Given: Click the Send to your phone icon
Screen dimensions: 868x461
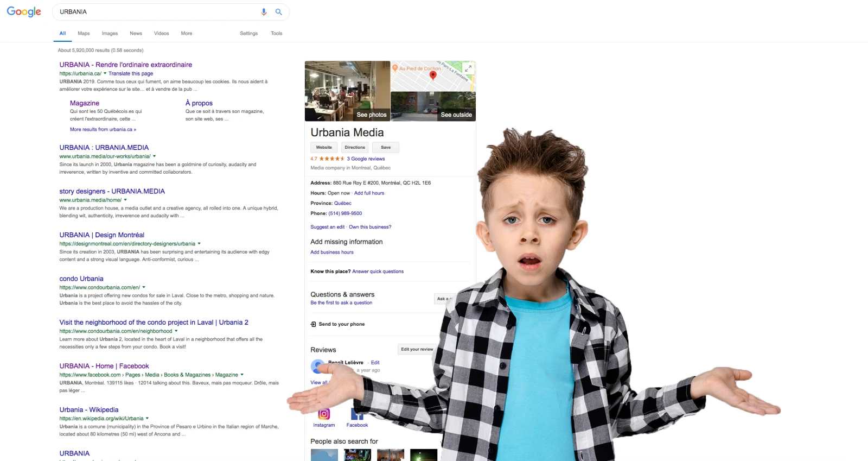Looking at the screenshot, I should coord(314,324).
